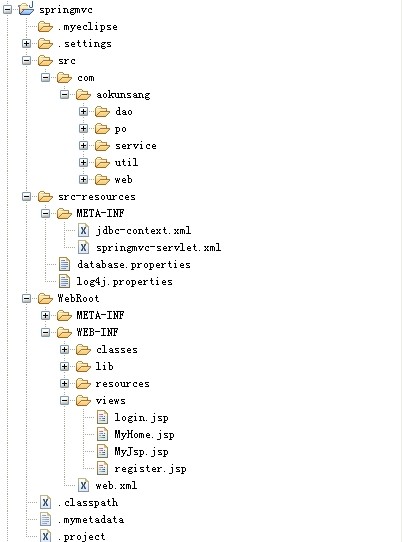Image resolution: width=402 pixels, height=542 pixels.
Task: Select the MyHome.jsp page icon
Action: [102, 434]
